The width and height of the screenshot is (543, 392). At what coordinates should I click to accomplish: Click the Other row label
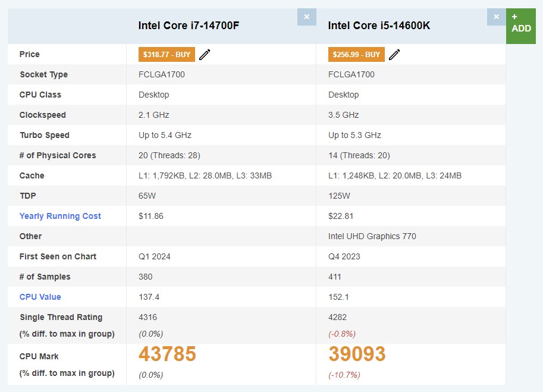[30, 236]
